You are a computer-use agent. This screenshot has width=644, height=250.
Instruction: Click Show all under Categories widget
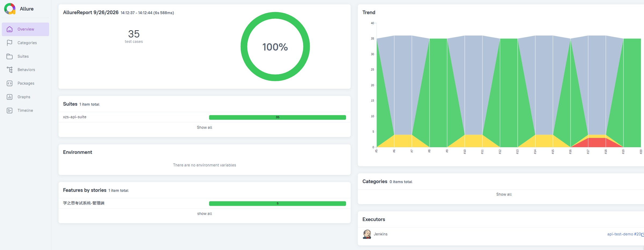(504, 194)
